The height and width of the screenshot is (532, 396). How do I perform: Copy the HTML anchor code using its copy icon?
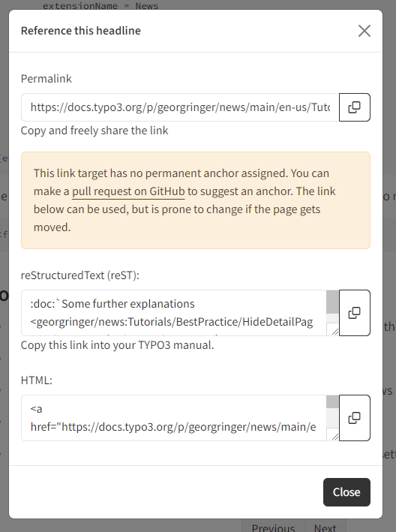[355, 418]
